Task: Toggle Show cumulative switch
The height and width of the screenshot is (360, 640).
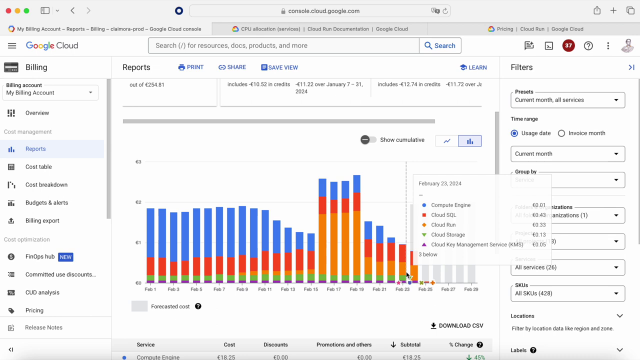Action: click(368, 140)
